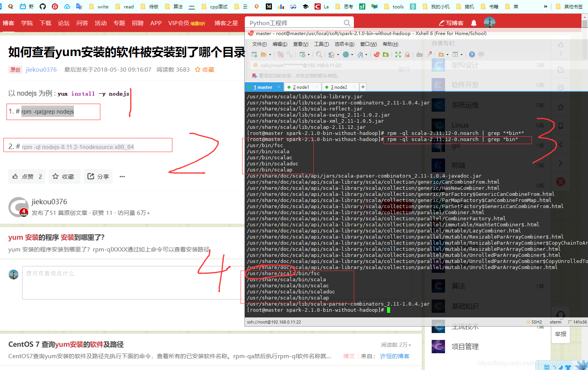Open the more options ellipsis below article
Screen dimensions: 588x370
[122, 176]
